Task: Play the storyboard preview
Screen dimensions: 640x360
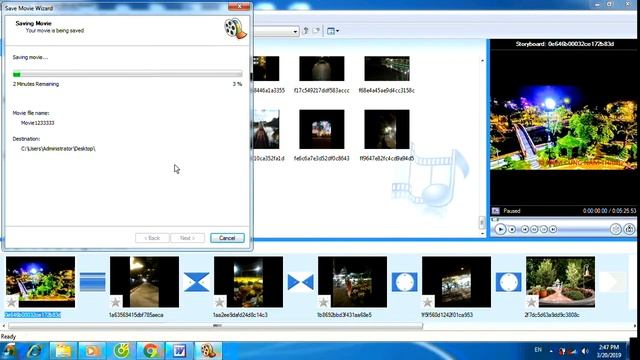Action: 500,229
